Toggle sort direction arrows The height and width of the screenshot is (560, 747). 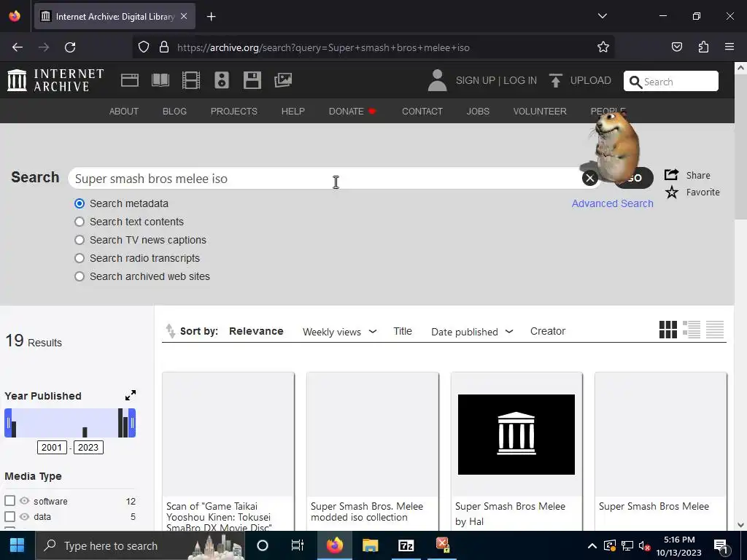(170, 330)
